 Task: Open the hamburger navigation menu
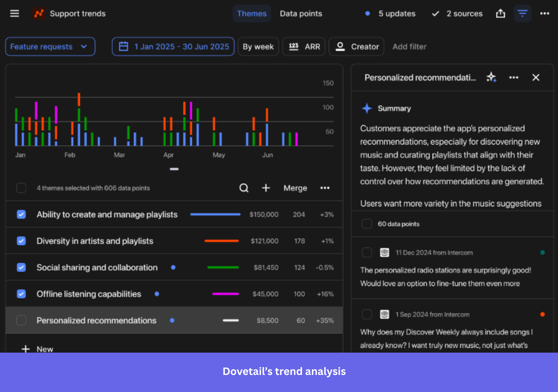pyautogui.click(x=15, y=13)
